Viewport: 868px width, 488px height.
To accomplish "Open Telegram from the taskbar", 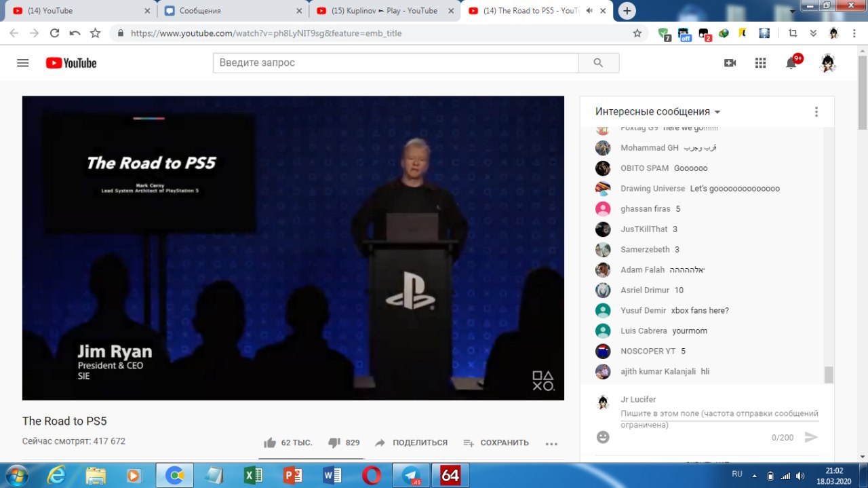I will pos(411,476).
